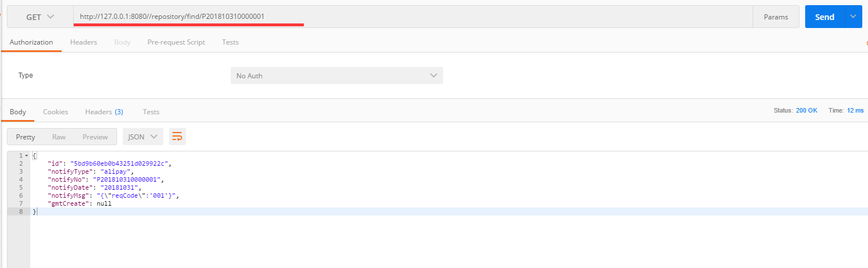Viewport: 868px width, 268px height.
Task: Open the Pre-request Script tab
Action: (176, 42)
